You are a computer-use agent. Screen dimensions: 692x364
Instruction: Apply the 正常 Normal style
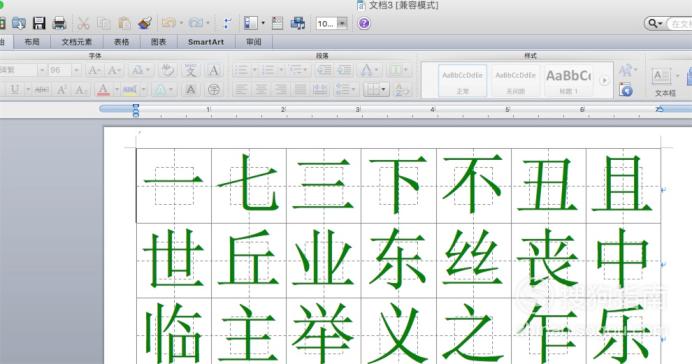pos(463,80)
